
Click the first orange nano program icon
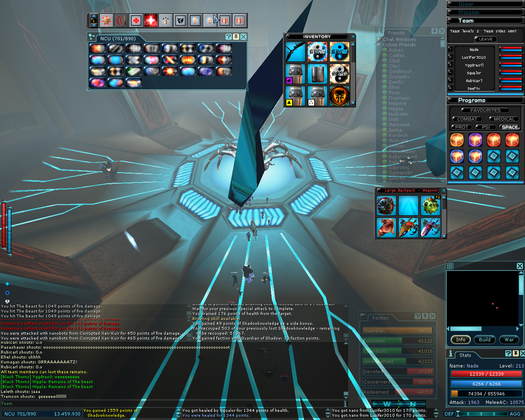(457, 140)
